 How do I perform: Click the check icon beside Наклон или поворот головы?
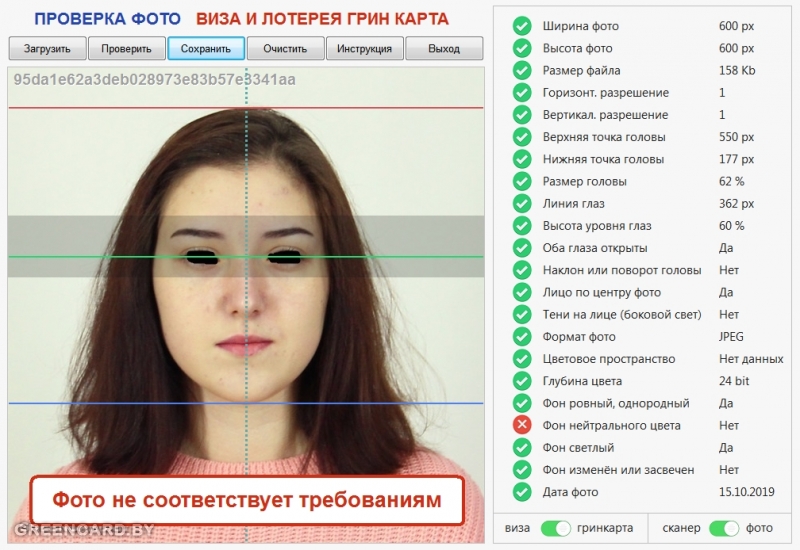pyautogui.click(x=522, y=270)
